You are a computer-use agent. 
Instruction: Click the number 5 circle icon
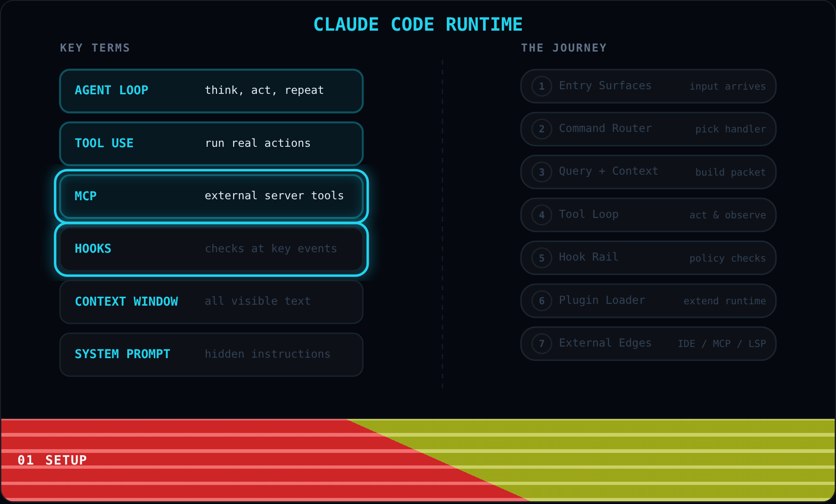point(542,258)
